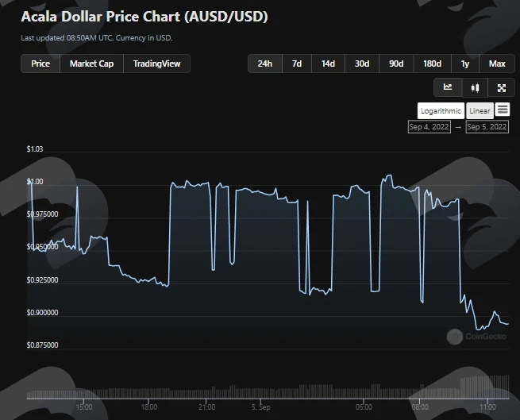This screenshot has height=420, width=520.
Task: Open the chart hamburger menu
Action: pyautogui.click(x=503, y=109)
